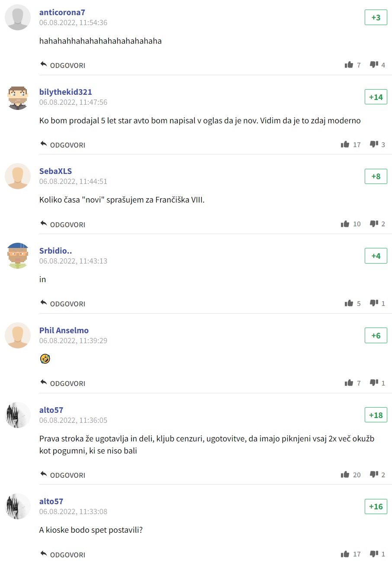
Task: Thumbs up alto57's comment about kioske
Action: (x=345, y=554)
